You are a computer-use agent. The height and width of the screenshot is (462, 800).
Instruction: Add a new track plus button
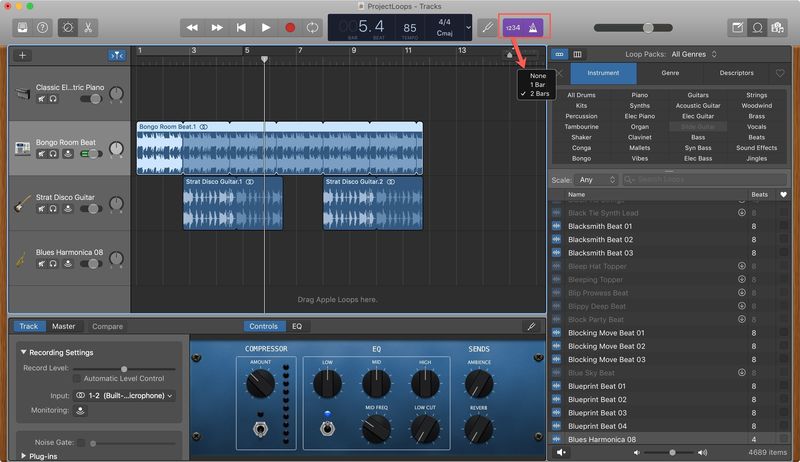22,55
